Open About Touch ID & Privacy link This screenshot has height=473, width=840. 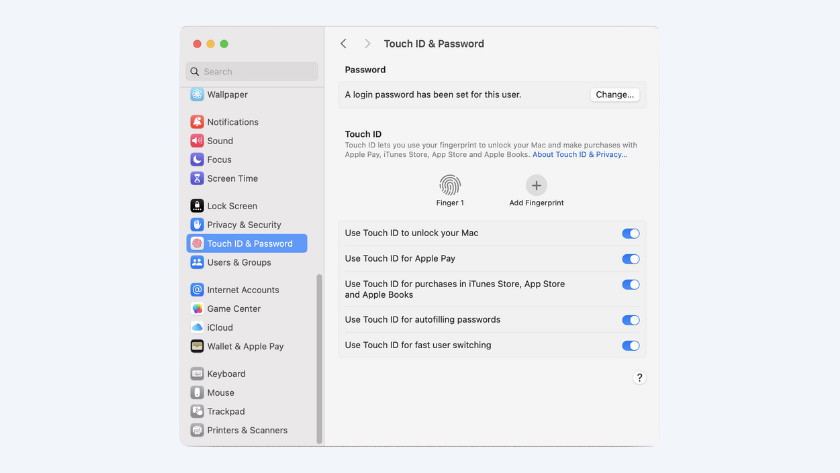pyautogui.click(x=580, y=154)
